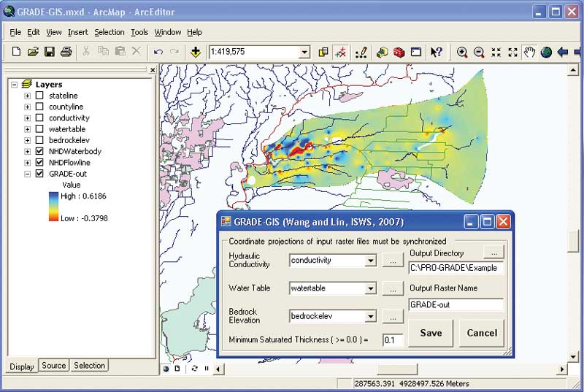Screen dimensions: 584x392
Task: Click the Cut scissors icon
Action: coord(86,51)
